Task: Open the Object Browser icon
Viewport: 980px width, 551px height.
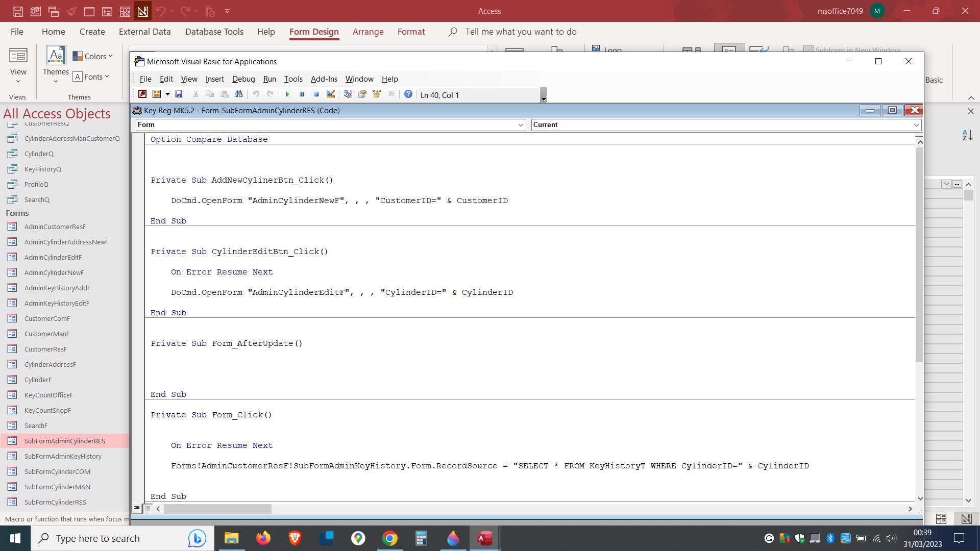Action: 377,94
